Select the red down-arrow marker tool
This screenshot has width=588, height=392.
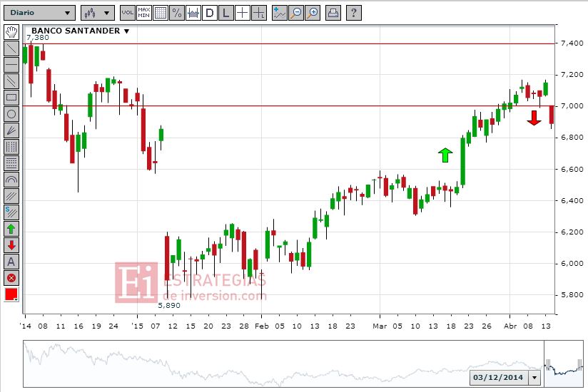pos(11,245)
